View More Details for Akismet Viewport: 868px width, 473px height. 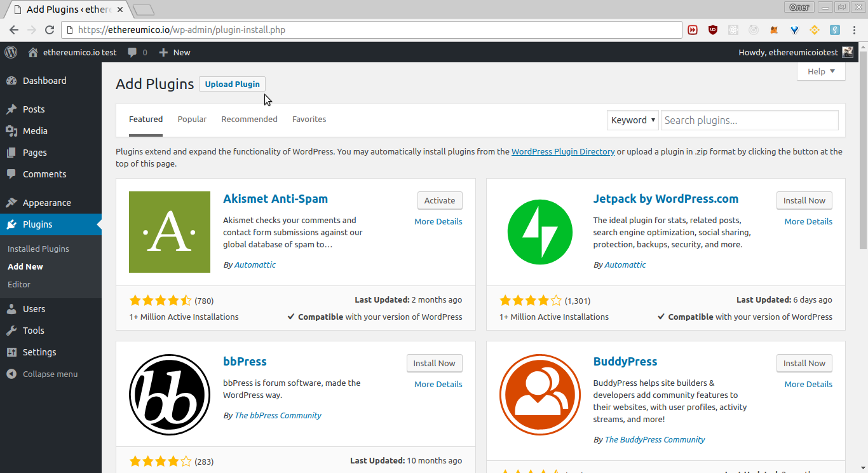coord(438,221)
